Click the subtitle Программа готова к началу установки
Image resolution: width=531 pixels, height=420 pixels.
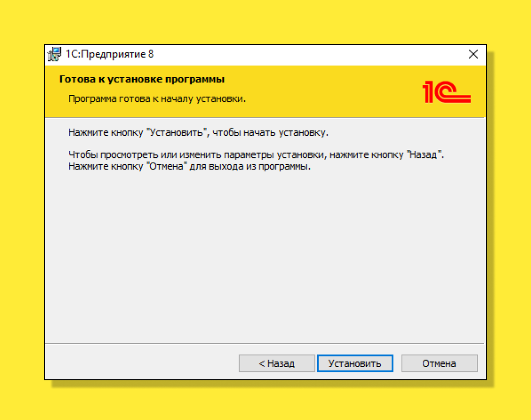coord(157,99)
